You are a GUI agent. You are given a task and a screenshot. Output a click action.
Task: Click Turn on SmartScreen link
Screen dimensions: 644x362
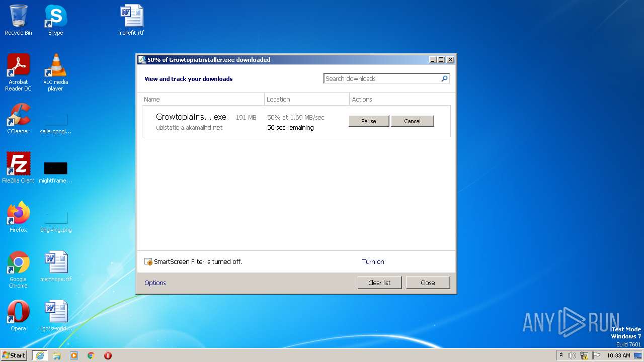(x=373, y=261)
